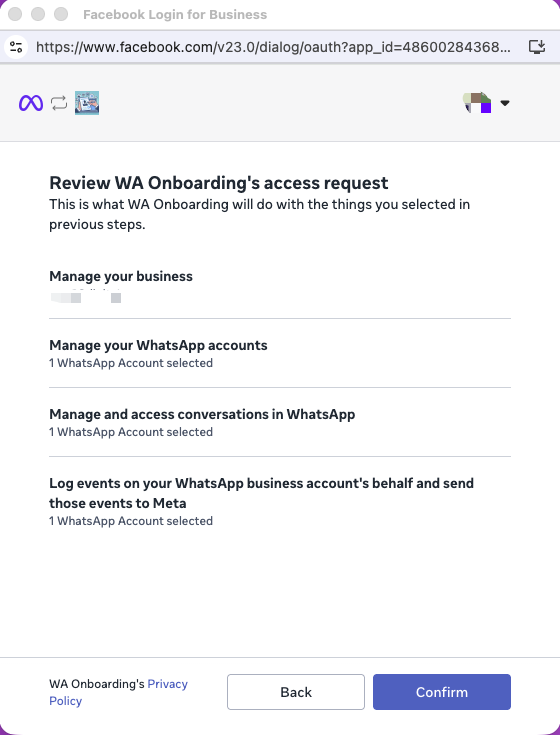Image resolution: width=560 pixels, height=735 pixels.
Task: Click '1 WhatsApp Account selected' under Log events
Action: (x=131, y=521)
